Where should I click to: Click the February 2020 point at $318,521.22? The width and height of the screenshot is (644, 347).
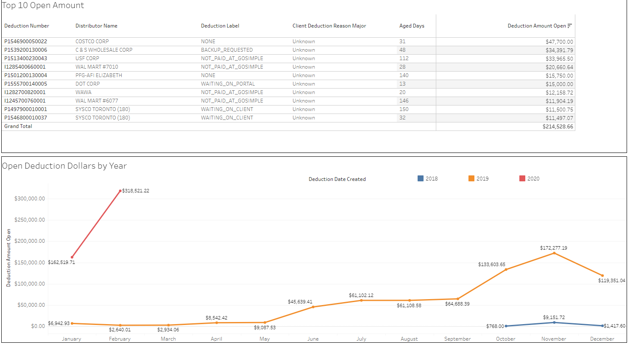pyautogui.click(x=120, y=191)
